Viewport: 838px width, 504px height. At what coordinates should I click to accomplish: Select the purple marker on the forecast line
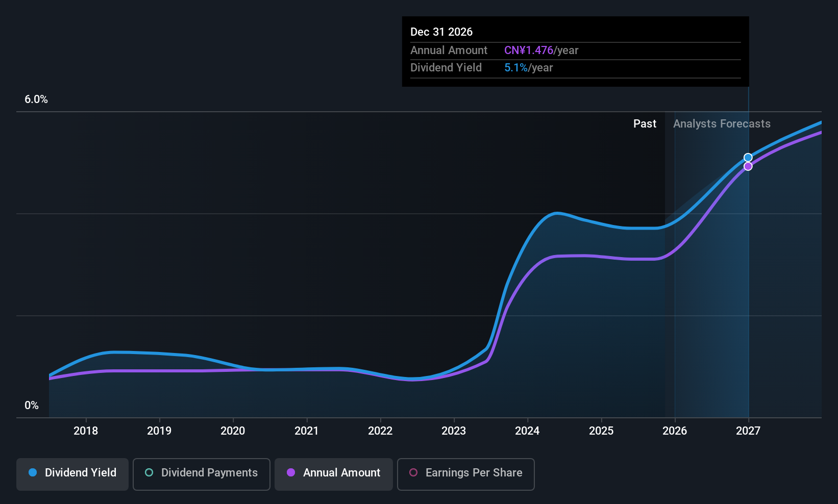[x=748, y=166]
